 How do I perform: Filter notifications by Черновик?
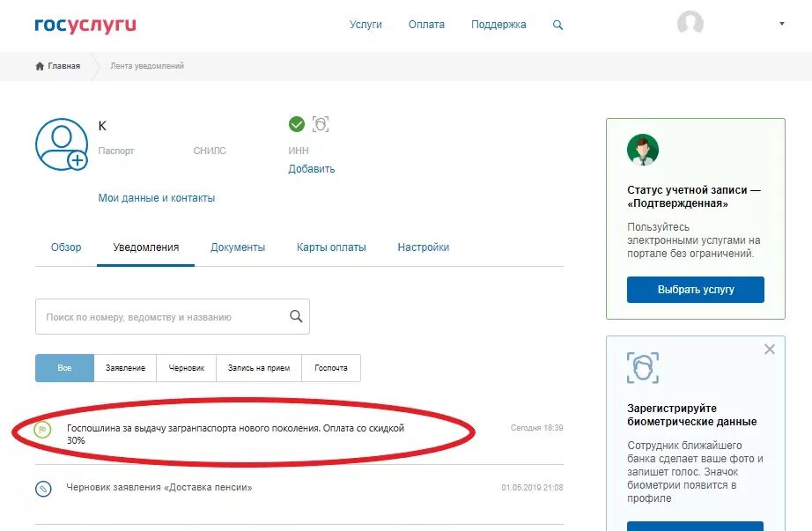tap(187, 368)
